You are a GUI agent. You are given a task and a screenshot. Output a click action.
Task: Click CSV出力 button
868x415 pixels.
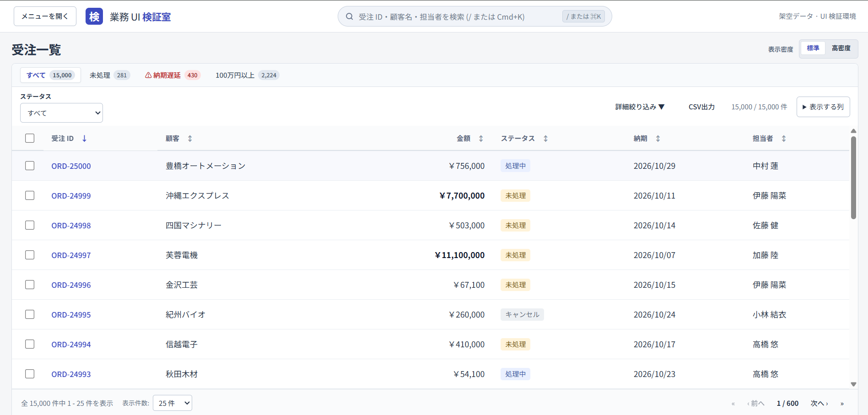[701, 107]
